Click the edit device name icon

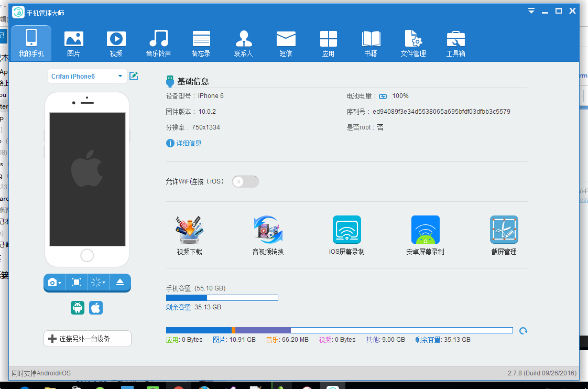(x=134, y=76)
